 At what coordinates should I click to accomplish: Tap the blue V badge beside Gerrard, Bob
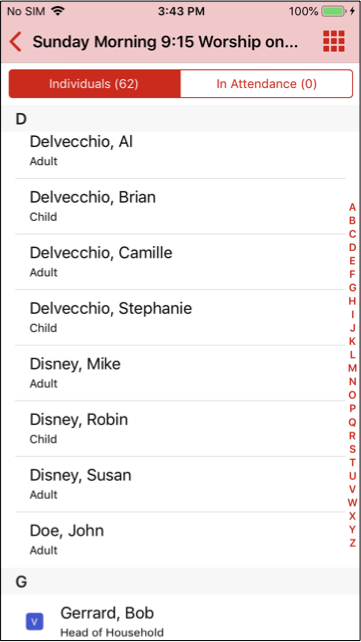point(34,622)
